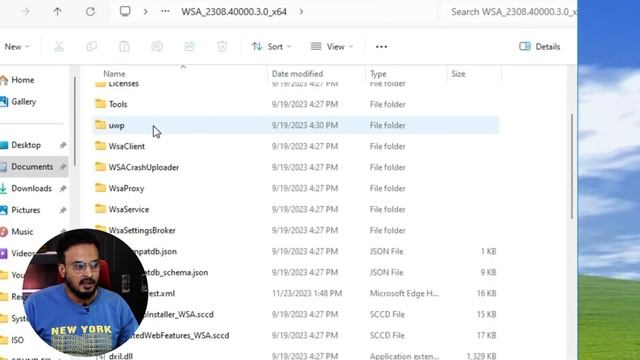Open Desktop in the sidebar

click(26, 145)
